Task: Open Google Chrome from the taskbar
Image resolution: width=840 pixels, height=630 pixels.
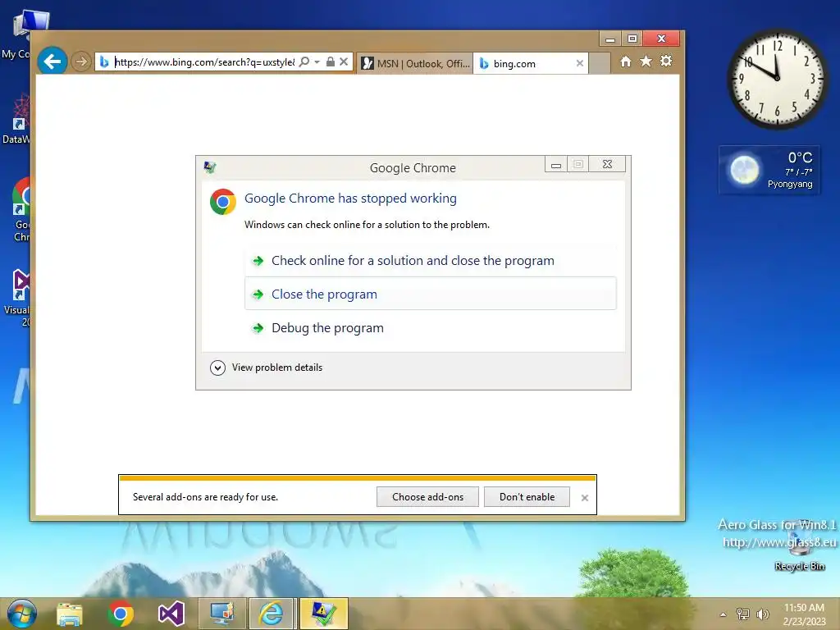Action: (121, 614)
